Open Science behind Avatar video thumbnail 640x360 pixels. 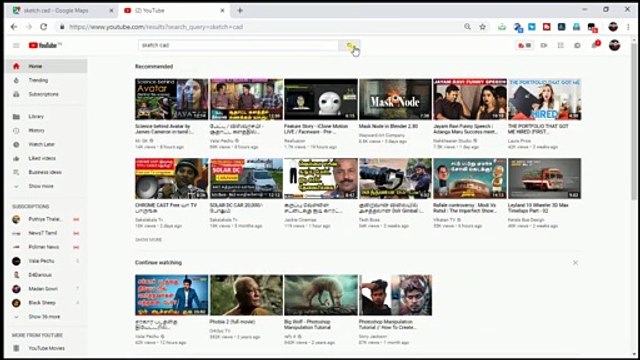tap(171, 99)
